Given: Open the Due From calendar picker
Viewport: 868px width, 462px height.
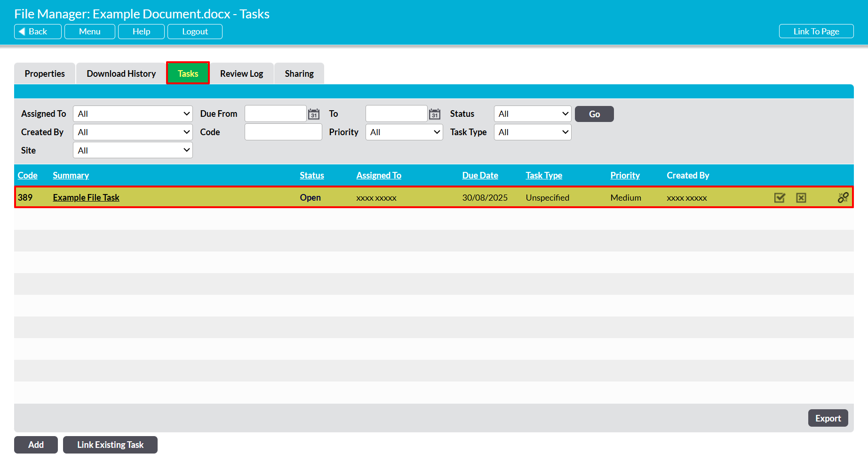Looking at the screenshot, I should [314, 114].
